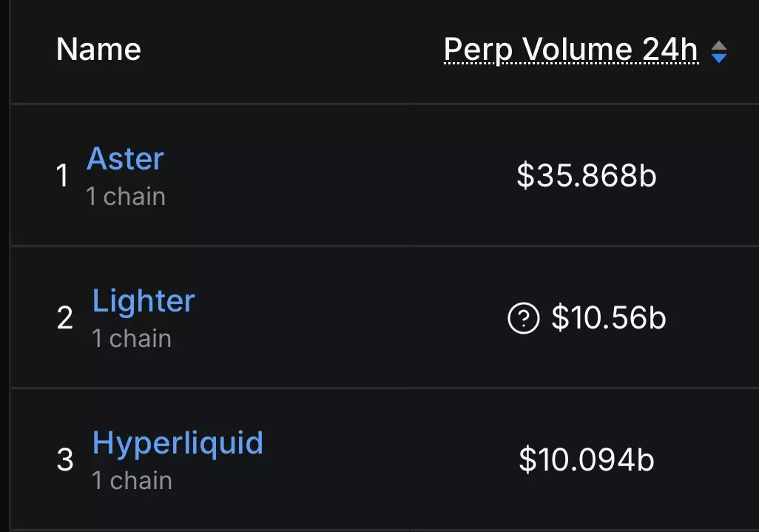
Task: Click the '1 chain' label under Aster
Action: pyautogui.click(x=126, y=197)
